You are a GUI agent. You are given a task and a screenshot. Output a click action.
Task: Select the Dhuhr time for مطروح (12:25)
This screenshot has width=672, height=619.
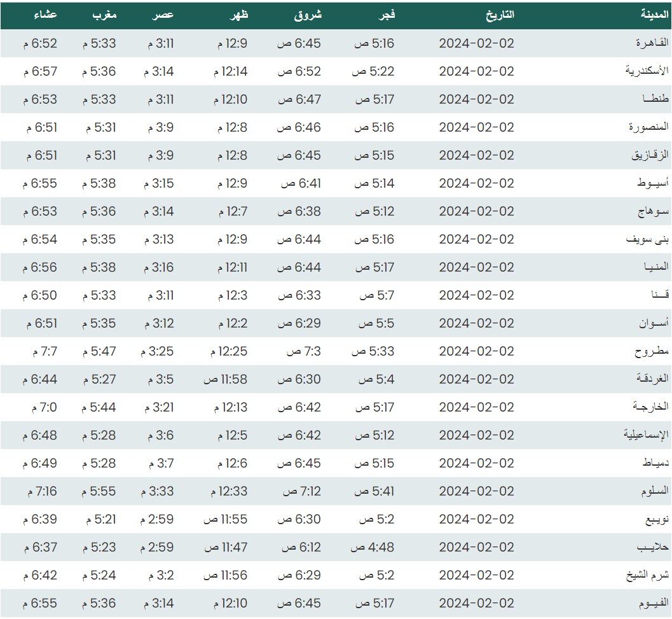[x=226, y=351]
